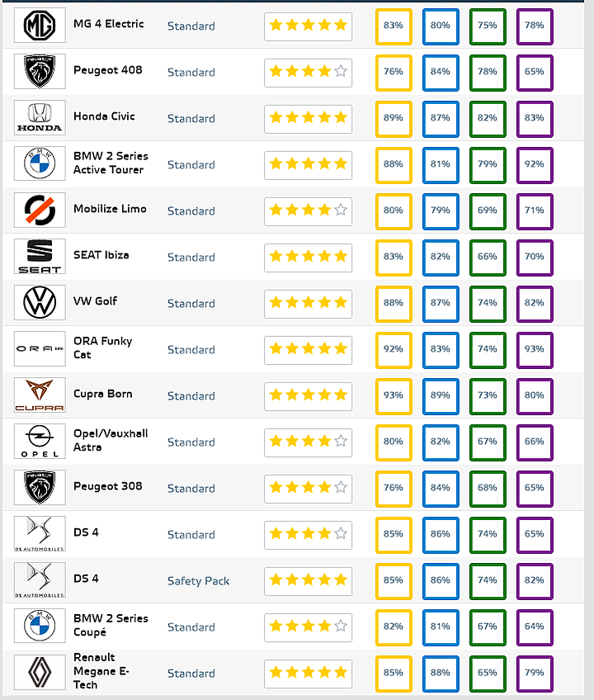
Task: Click the VW Golf five-star rating
Action: point(308,303)
